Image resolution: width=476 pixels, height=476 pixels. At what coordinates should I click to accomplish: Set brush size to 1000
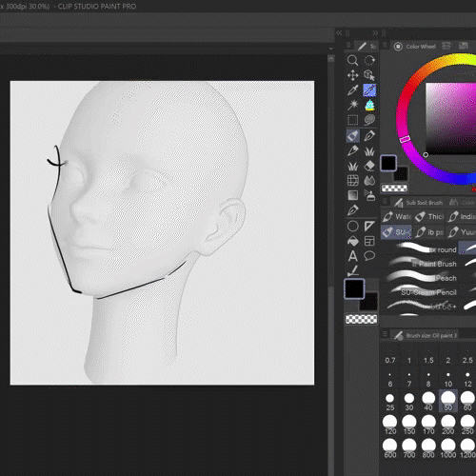coord(448,448)
